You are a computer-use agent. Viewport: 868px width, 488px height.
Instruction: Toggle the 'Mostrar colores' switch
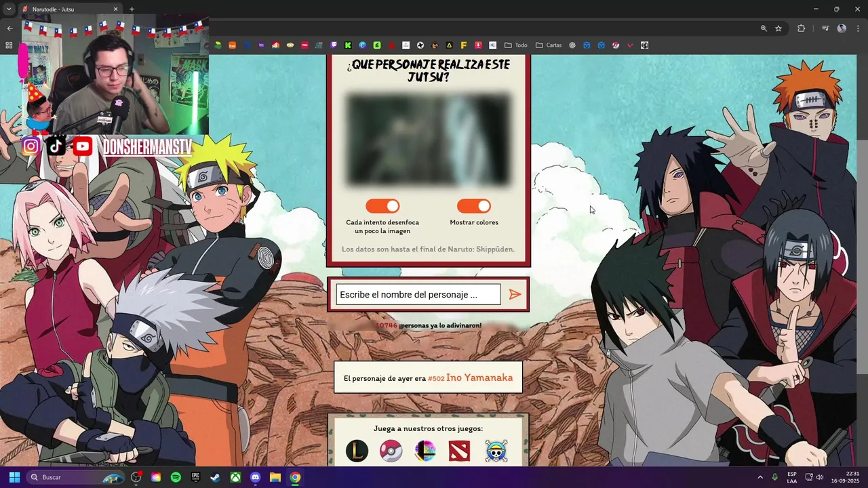coord(473,206)
